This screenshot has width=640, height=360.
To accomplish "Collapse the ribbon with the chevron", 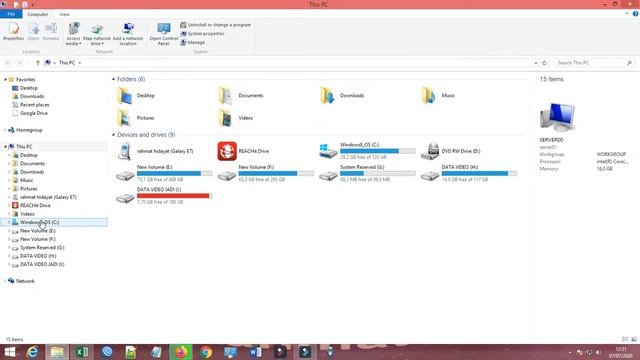I will [x=627, y=14].
